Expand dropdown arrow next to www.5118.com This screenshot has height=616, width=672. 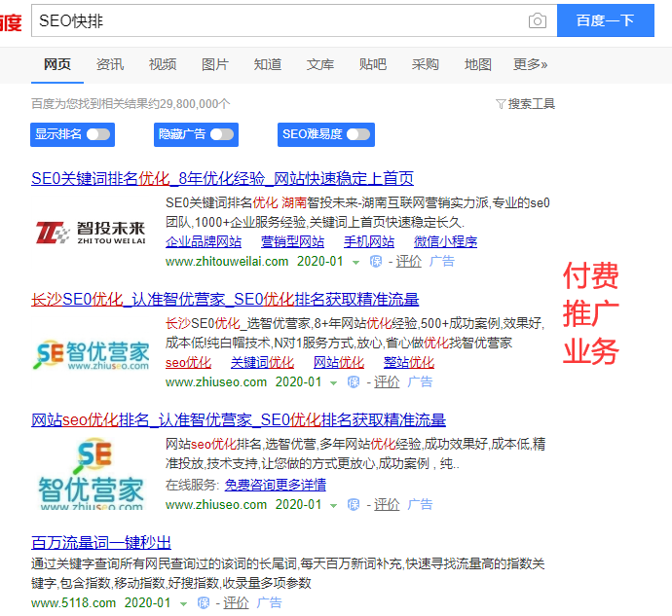point(183,604)
